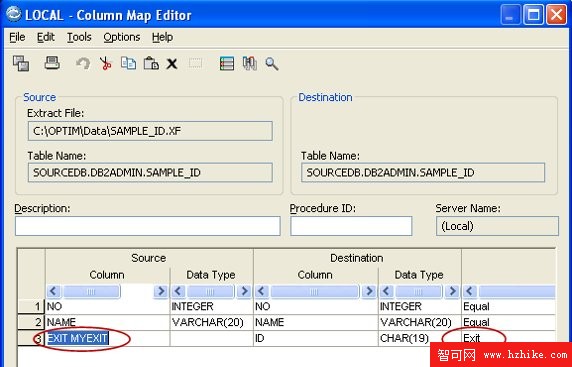
Task: Click scroll thumb under Source Column header
Action: 91,291
